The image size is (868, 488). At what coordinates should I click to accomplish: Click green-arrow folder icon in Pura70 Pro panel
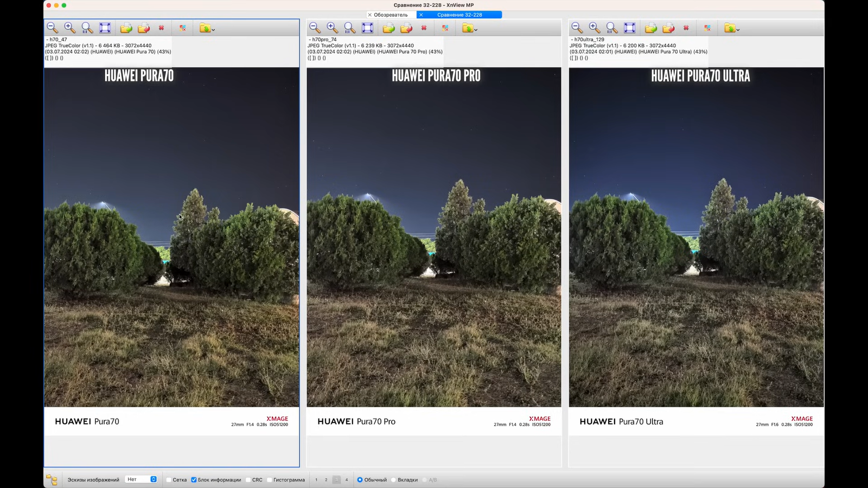pos(388,28)
